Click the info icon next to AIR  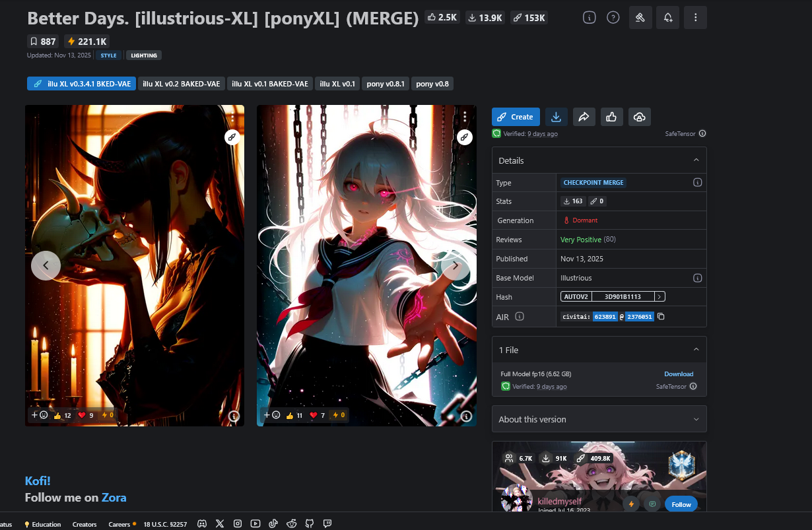tap(520, 317)
